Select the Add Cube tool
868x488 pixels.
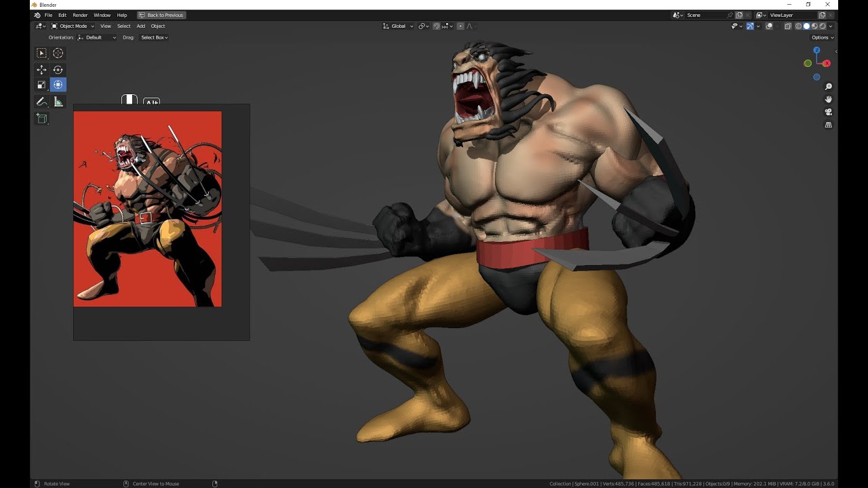pyautogui.click(x=41, y=119)
